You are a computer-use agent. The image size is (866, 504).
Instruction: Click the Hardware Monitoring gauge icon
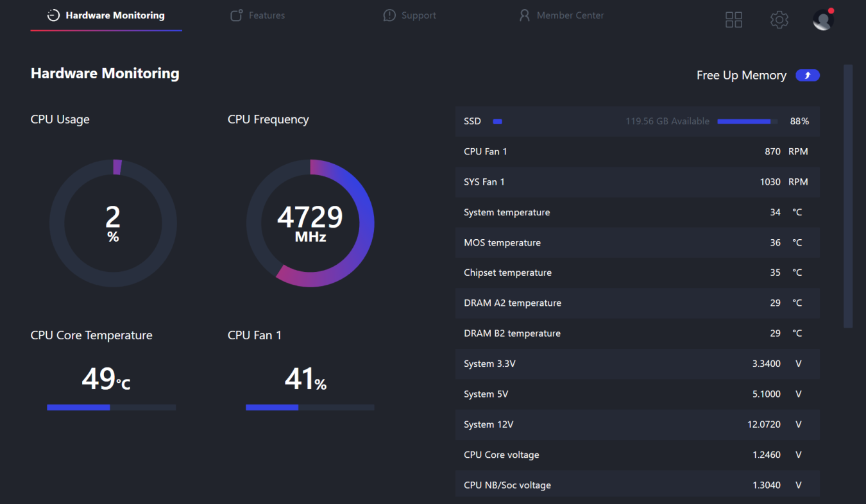click(x=54, y=15)
